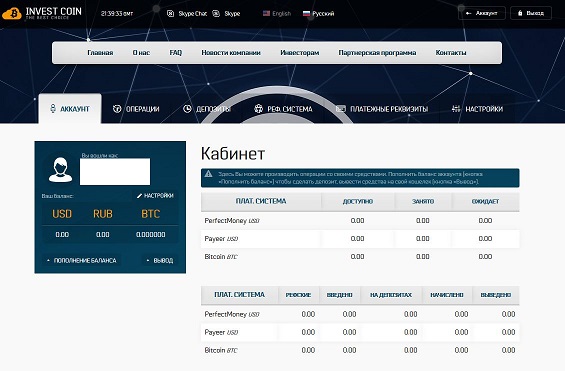This screenshot has height=371, width=565.
Task: Click PerfectMoney USD row in upper table
Action: point(360,220)
